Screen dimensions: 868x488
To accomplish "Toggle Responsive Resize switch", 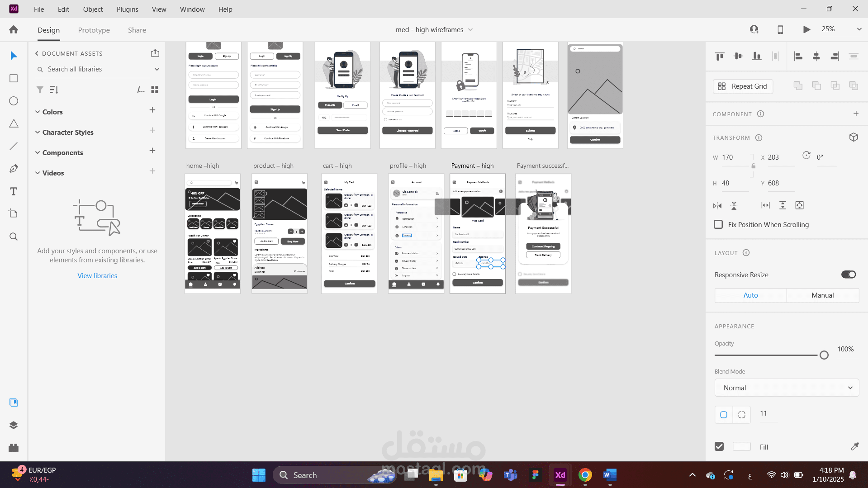I will [x=849, y=275].
